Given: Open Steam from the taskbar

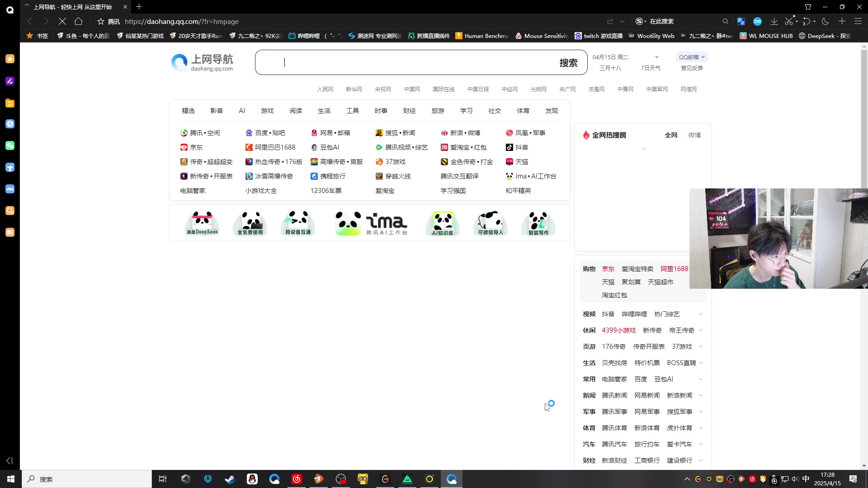Looking at the screenshot, I should [x=230, y=479].
